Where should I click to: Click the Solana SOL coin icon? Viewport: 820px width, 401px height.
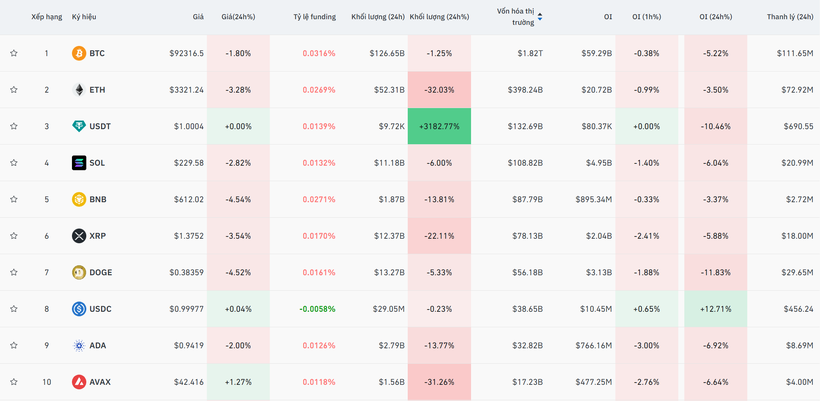pos(79,163)
